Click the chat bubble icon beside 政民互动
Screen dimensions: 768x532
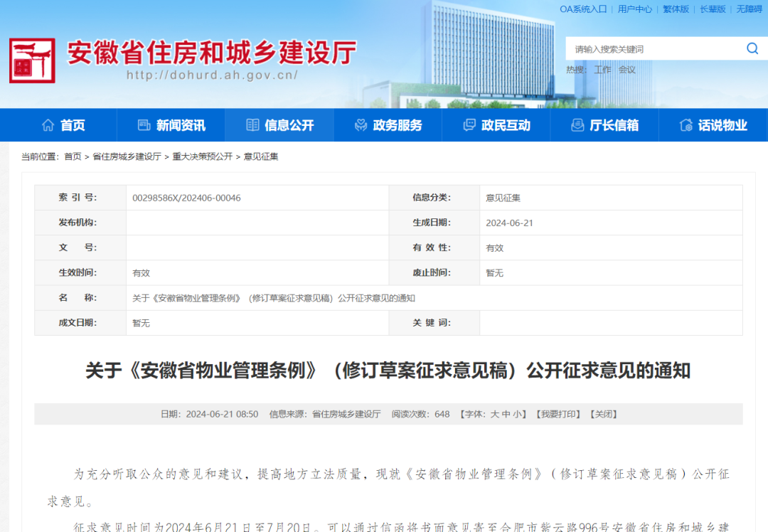(x=468, y=125)
